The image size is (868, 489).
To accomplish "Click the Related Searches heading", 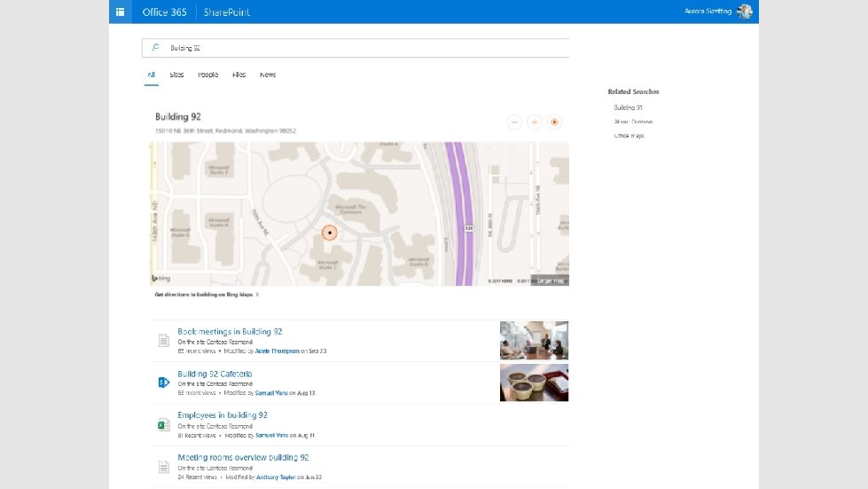I will 633,92.
